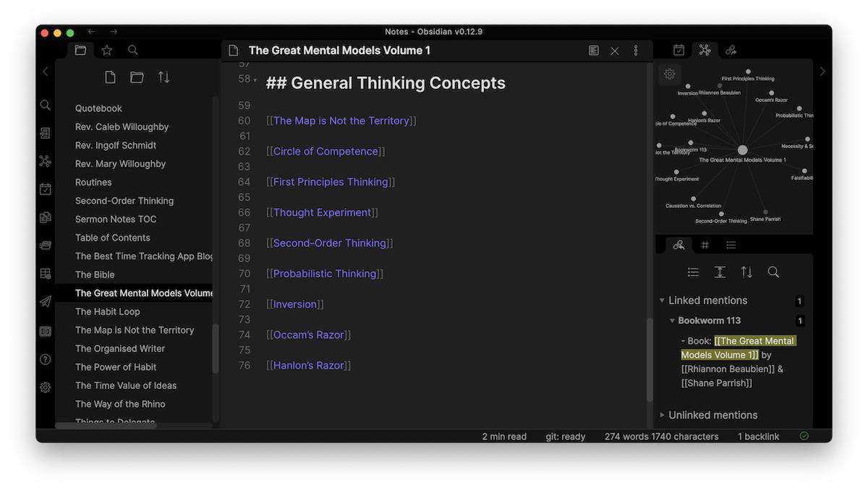Toggle collapse results in backlinks pane
Viewport: 868px width, 490px height.
click(x=693, y=272)
